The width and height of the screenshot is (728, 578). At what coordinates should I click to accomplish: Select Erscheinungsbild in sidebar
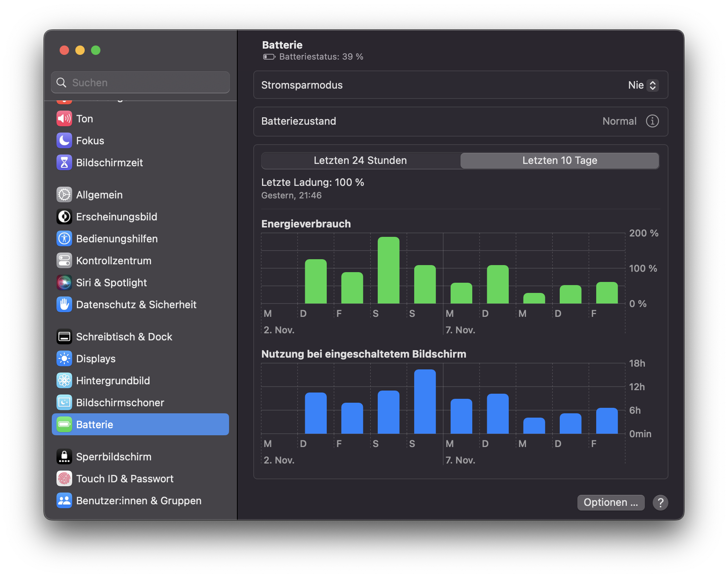[x=140, y=217]
